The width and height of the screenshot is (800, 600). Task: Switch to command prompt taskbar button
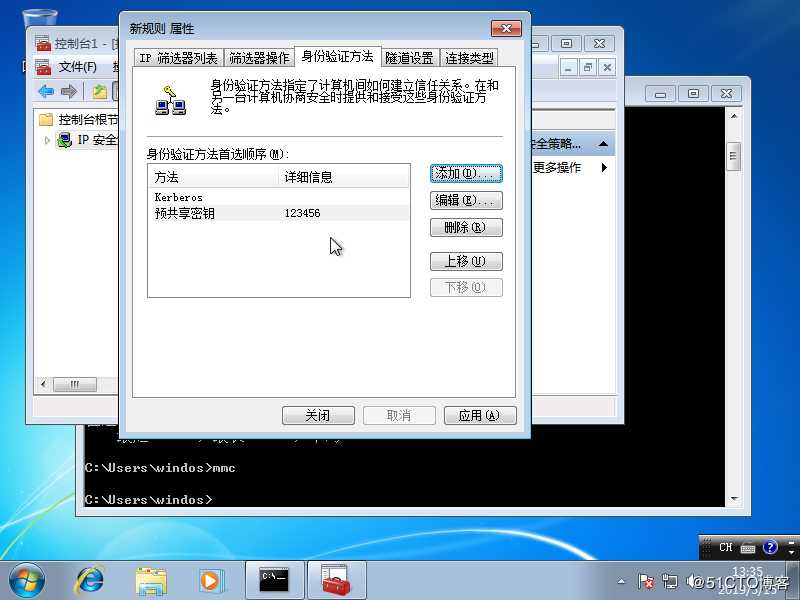pyautogui.click(x=274, y=581)
